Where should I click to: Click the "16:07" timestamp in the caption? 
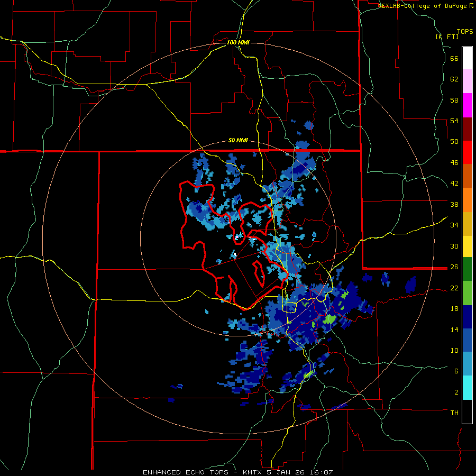(x=322, y=472)
